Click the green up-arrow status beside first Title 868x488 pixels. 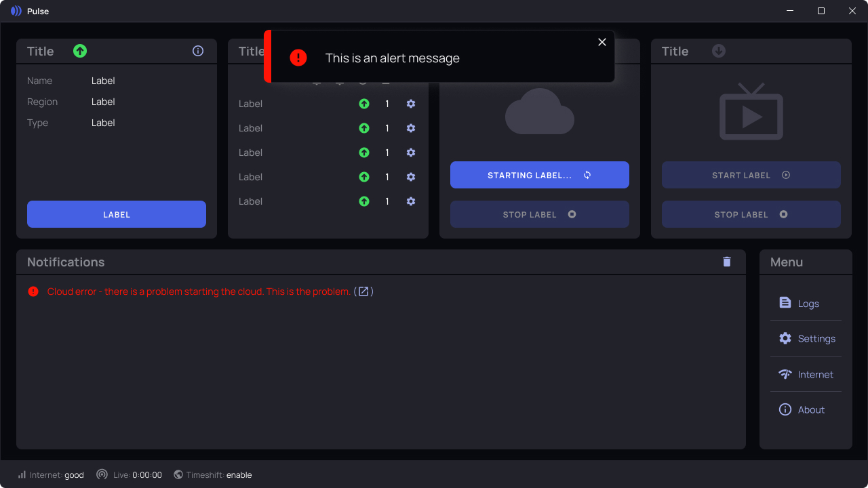[x=80, y=51]
